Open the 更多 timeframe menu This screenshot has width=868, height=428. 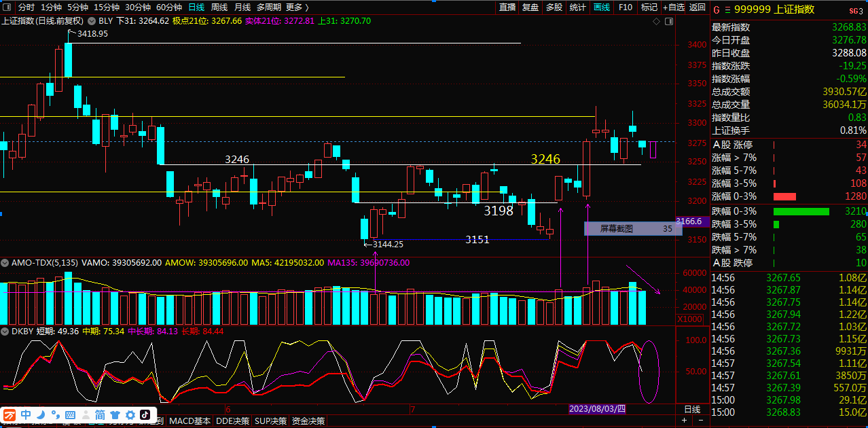pyautogui.click(x=297, y=7)
